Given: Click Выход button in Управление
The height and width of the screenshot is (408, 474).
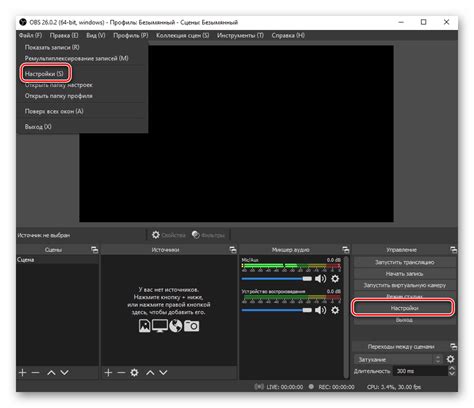Looking at the screenshot, I should [404, 320].
